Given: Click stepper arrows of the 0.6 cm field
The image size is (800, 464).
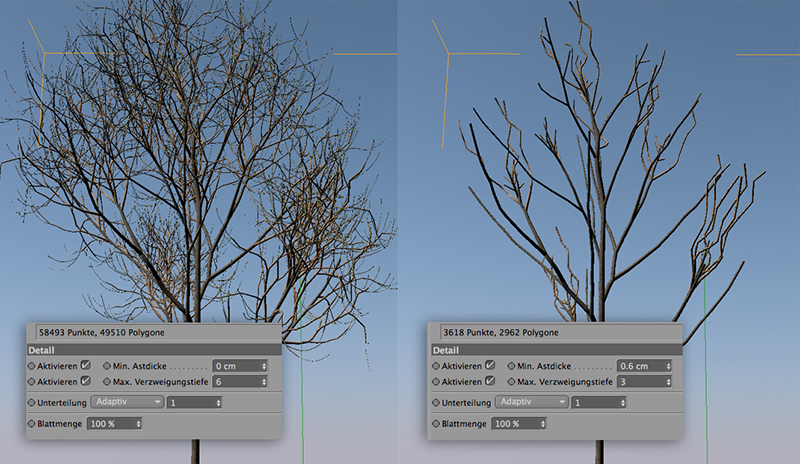Looking at the screenshot, I should [x=668, y=366].
